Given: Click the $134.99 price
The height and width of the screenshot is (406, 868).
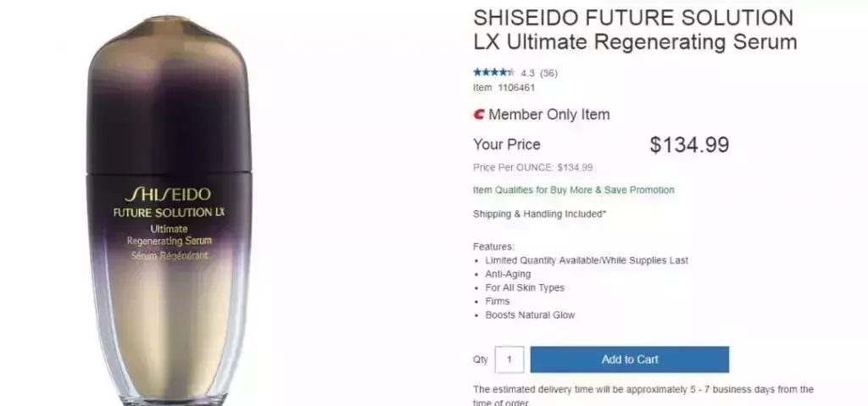Looking at the screenshot, I should [689, 145].
